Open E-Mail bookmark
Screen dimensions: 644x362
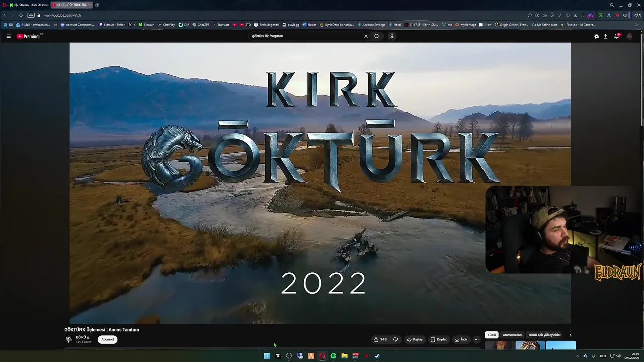click(x=33, y=24)
